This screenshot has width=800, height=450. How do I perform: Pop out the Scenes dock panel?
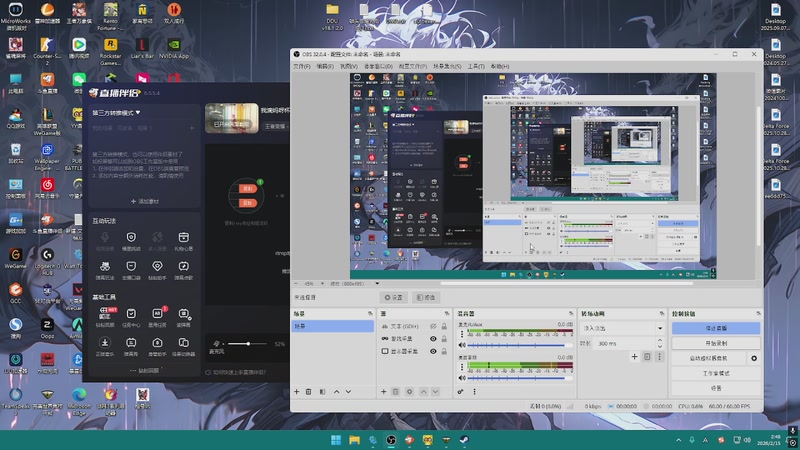pos(370,313)
